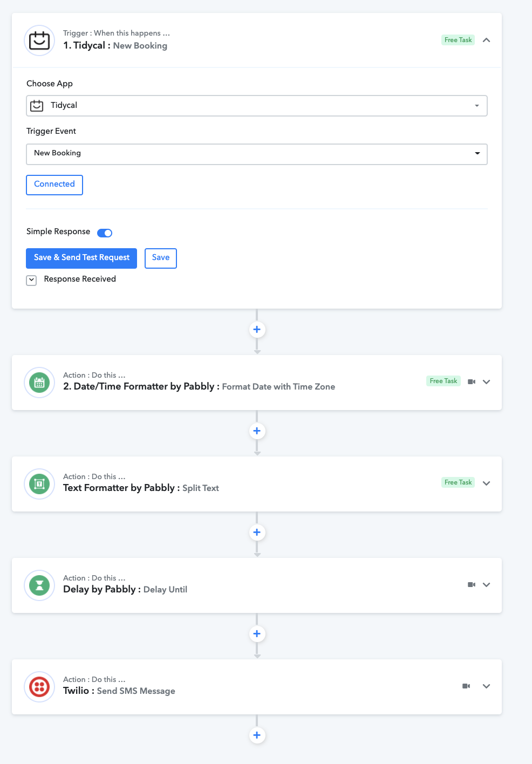The width and height of the screenshot is (532, 764).
Task: Click the title '1. Tidycal : New Booking'
Action: point(115,46)
